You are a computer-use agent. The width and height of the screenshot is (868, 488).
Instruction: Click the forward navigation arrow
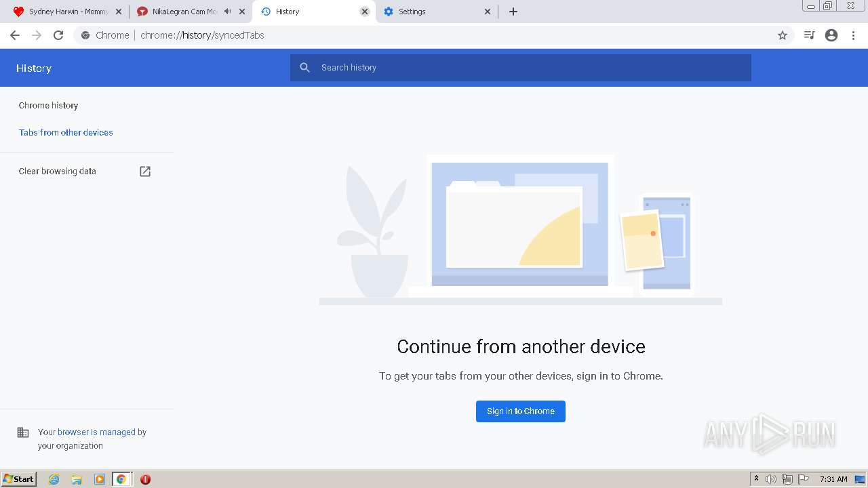(37, 35)
